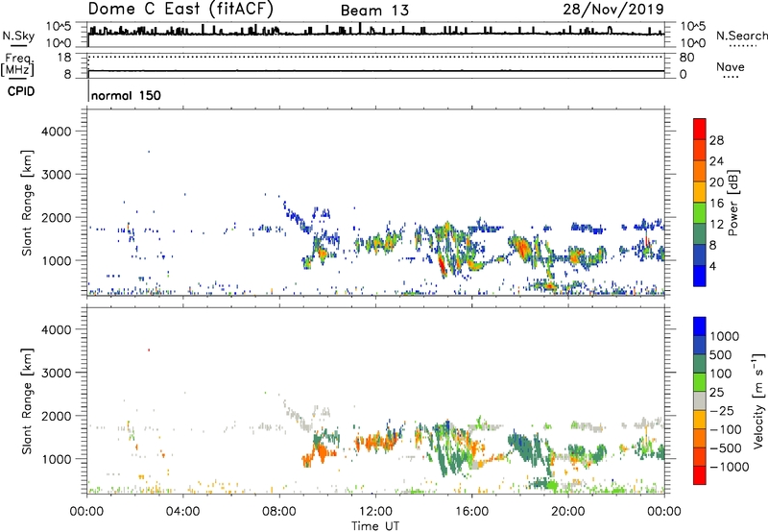Click the "CPID" row label
Image resolution: width=768 pixels, height=532 pixels.
point(21,91)
